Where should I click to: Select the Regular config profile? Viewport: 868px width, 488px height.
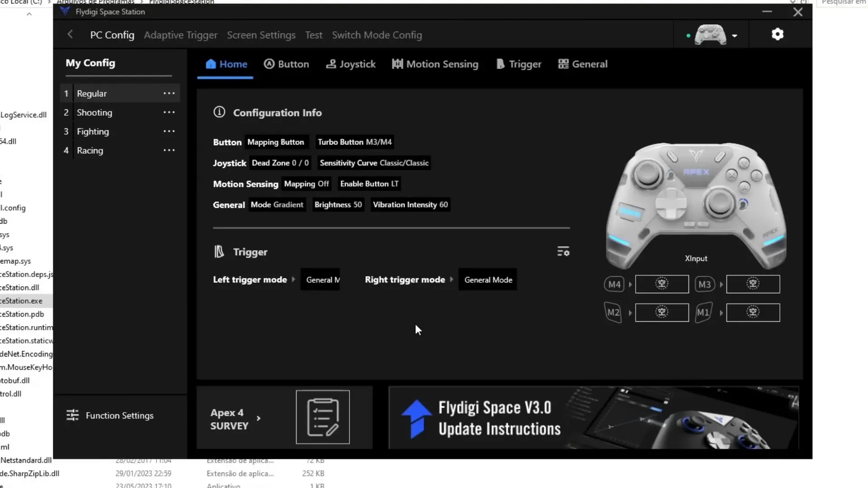(x=120, y=94)
